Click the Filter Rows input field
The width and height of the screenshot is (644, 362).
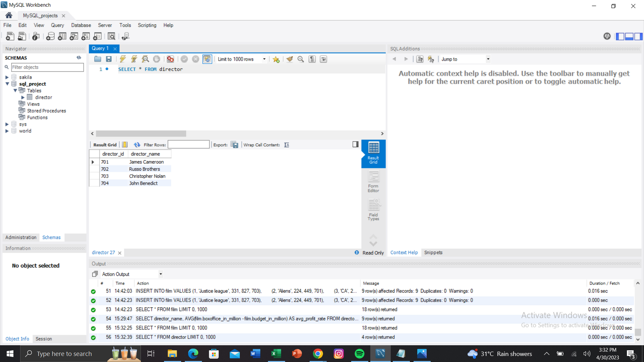pos(189,145)
